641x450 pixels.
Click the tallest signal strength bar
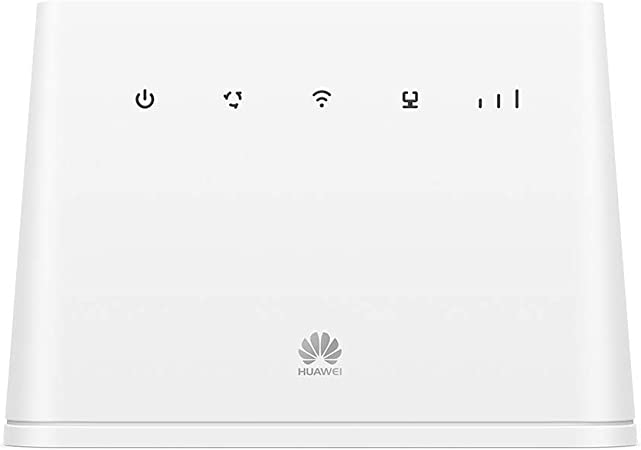click(x=517, y=99)
